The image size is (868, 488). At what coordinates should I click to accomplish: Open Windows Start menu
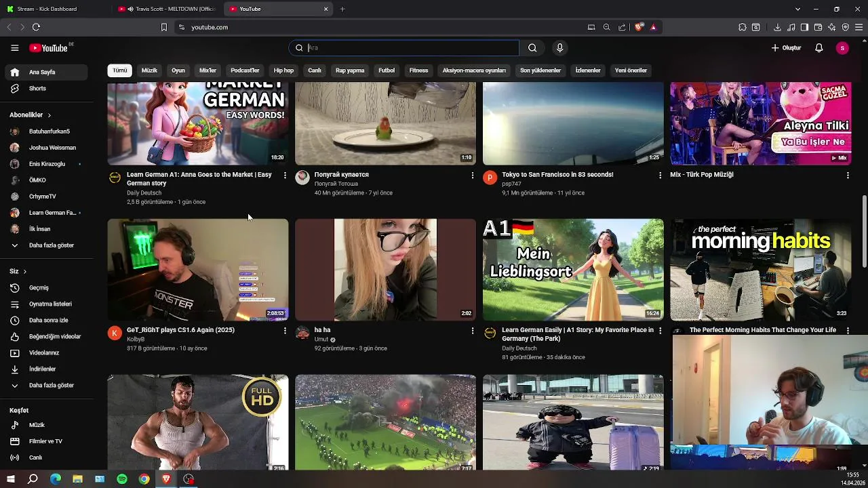click(x=11, y=479)
